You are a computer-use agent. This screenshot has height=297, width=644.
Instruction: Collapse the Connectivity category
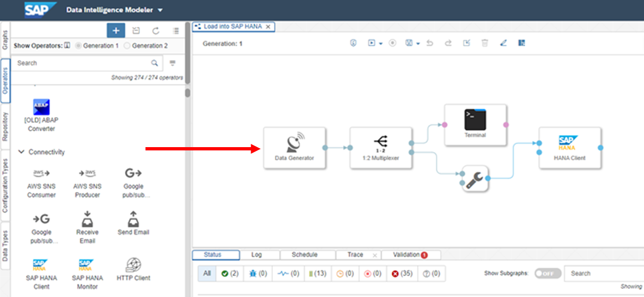point(21,152)
